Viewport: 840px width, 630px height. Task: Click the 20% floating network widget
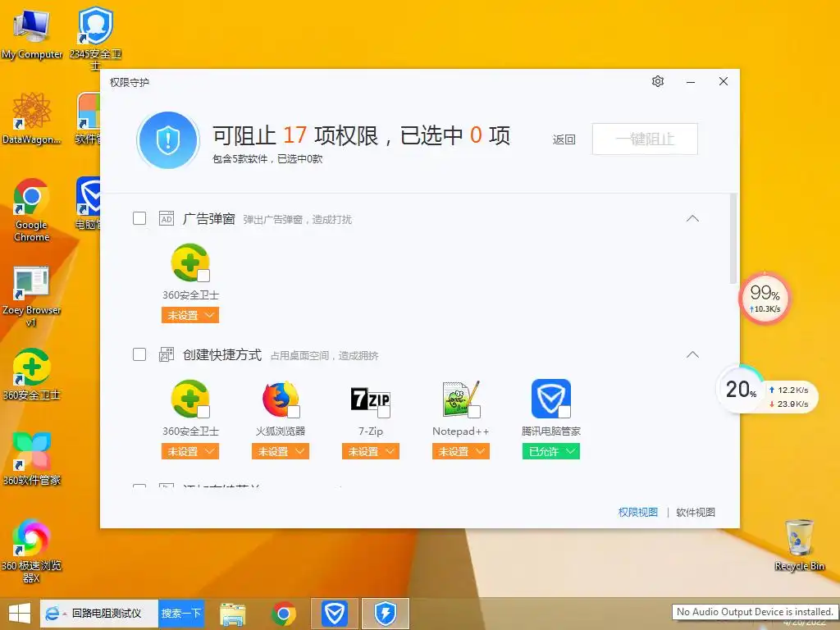767,390
